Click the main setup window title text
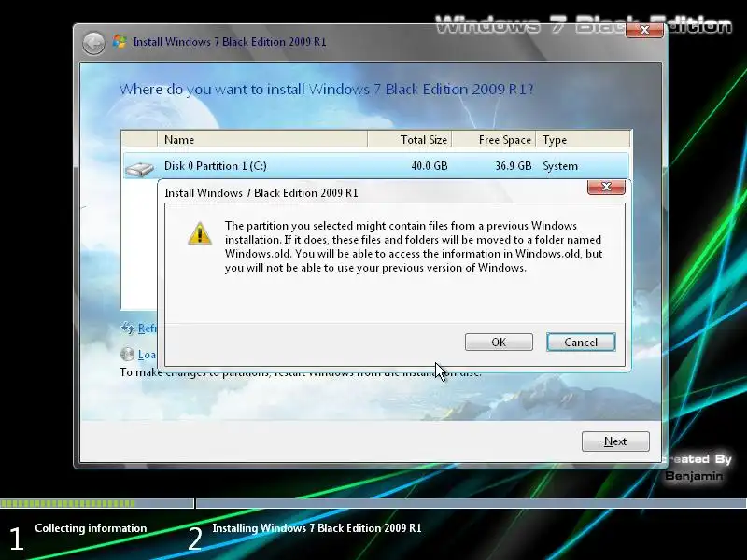 [x=229, y=42]
